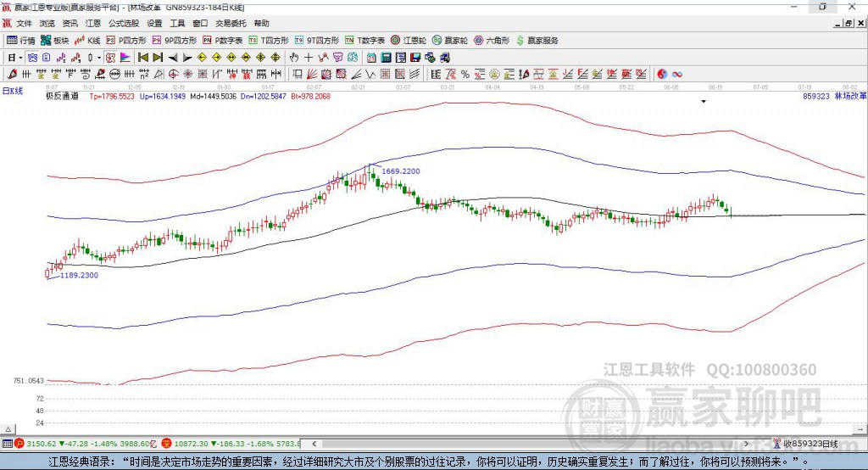Open the 帮助 menu
This screenshot has height=470, width=868.
[x=261, y=23]
